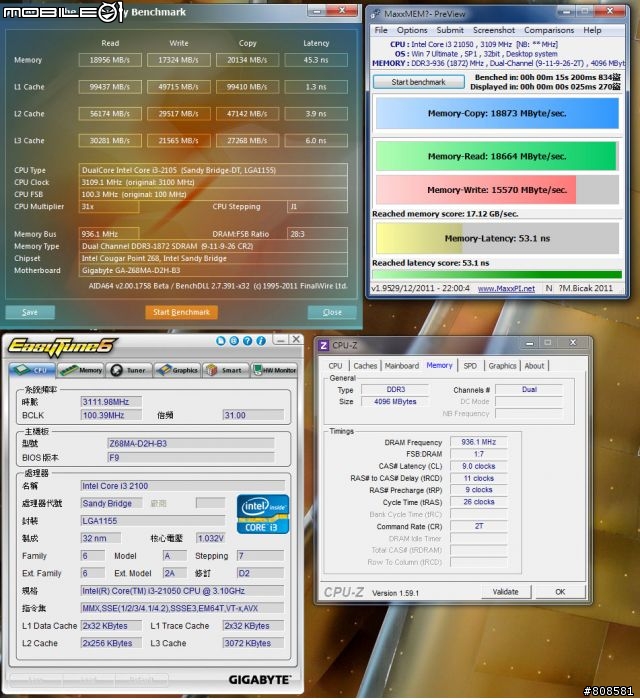The height and width of the screenshot is (699, 640).
Task: Click the Validate button in CPU-Z
Action: point(506,592)
